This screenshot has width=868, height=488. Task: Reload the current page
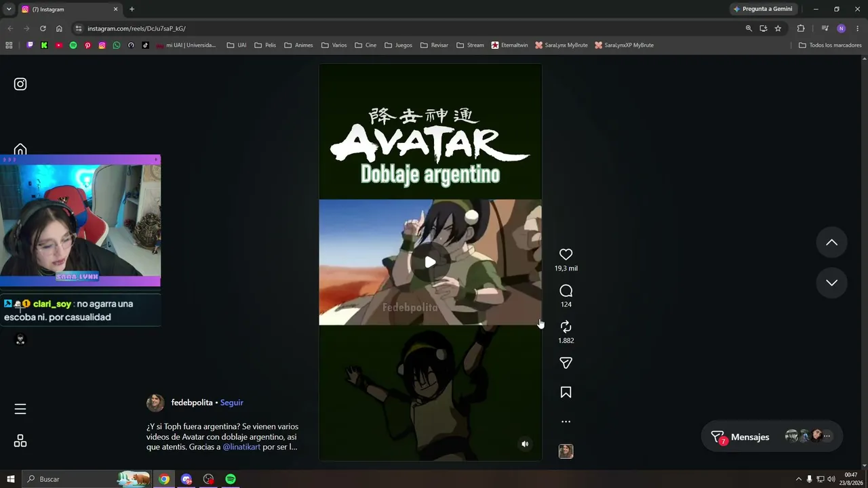(43, 28)
